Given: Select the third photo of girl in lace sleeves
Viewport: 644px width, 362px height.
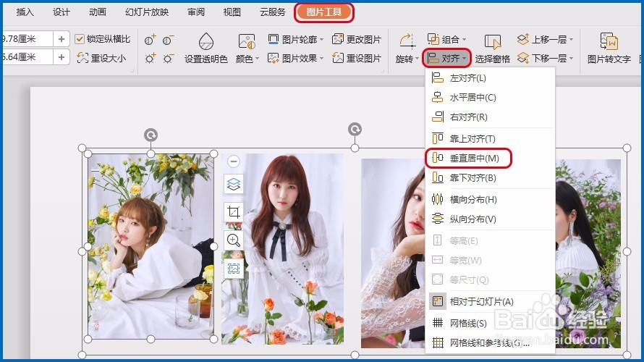Looking at the screenshot, I should coord(393,254).
